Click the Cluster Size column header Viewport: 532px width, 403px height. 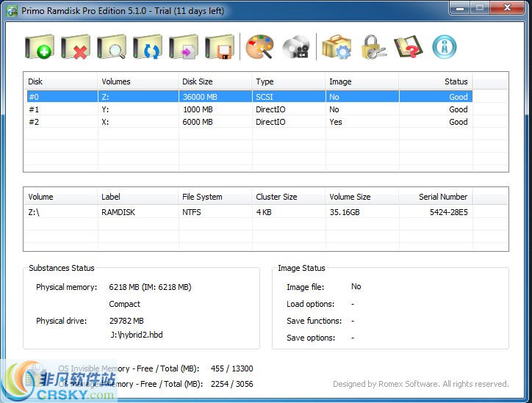289,197
